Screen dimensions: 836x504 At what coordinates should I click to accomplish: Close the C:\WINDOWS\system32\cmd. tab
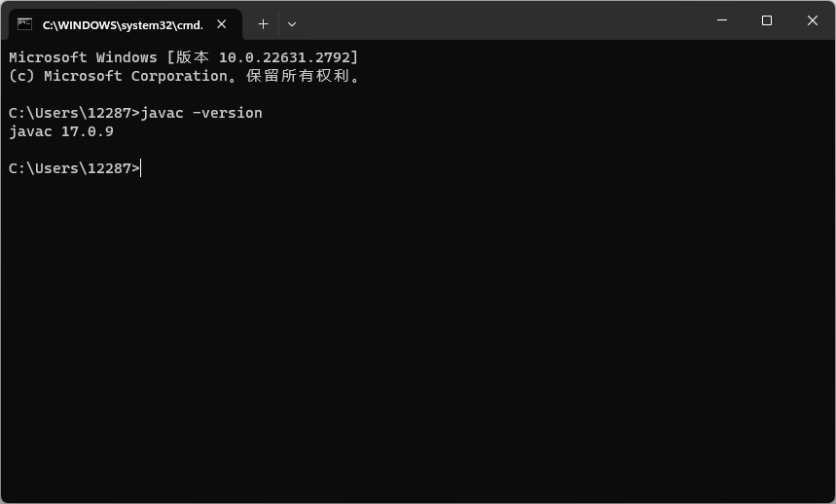pos(222,24)
